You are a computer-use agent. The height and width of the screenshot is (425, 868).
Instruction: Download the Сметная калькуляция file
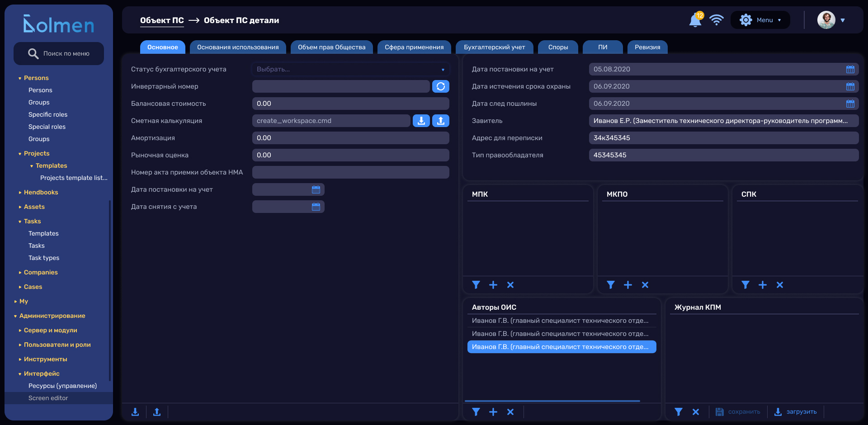point(421,121)
